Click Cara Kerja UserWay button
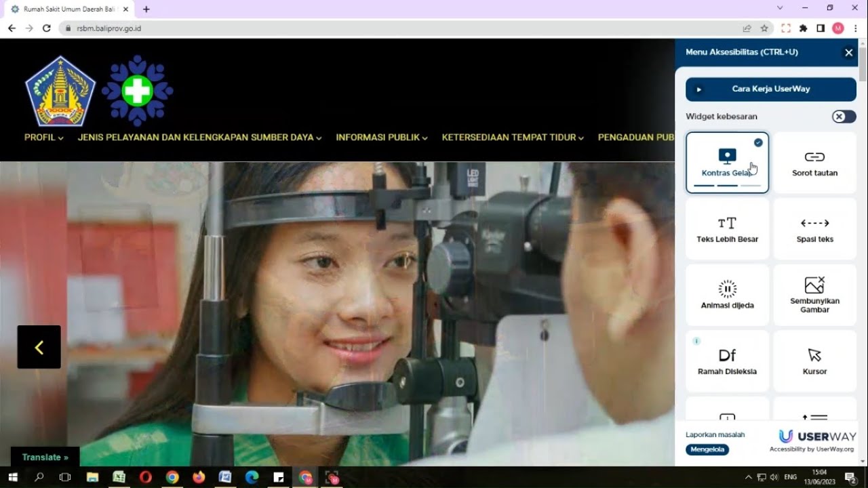Image resolution: width=868 pixels, height=488 pixels. [x=771, y=89]
